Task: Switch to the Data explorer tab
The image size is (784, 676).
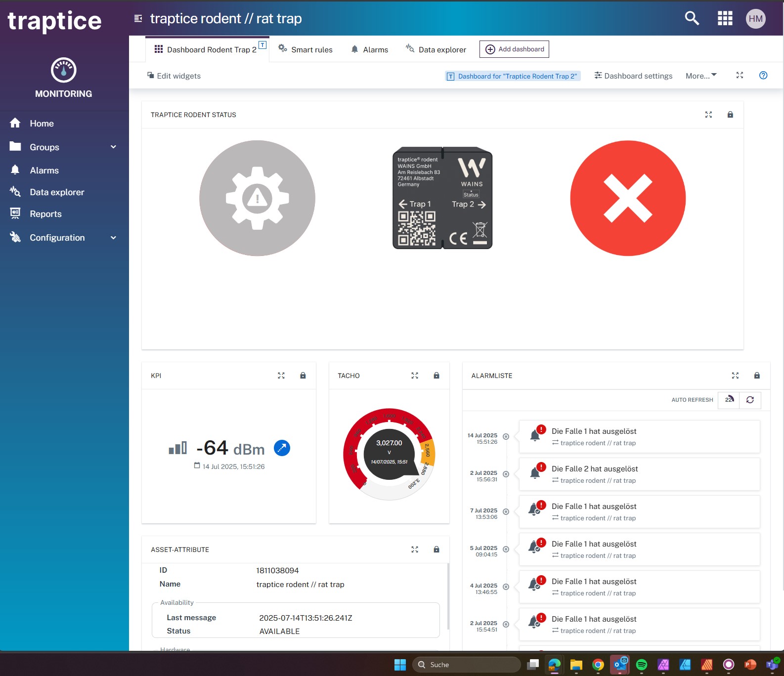Action: (436, 49)
